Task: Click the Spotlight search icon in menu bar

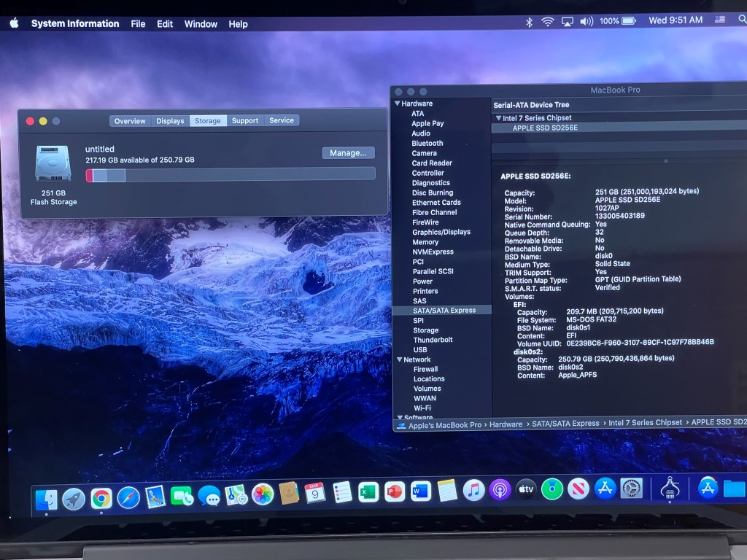Action: tap(740, 20)
